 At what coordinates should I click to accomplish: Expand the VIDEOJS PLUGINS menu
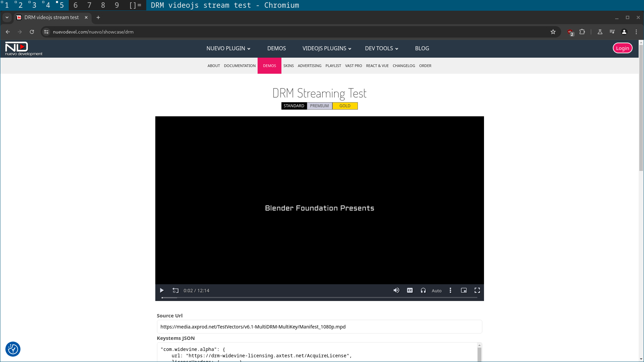(327, 48)
